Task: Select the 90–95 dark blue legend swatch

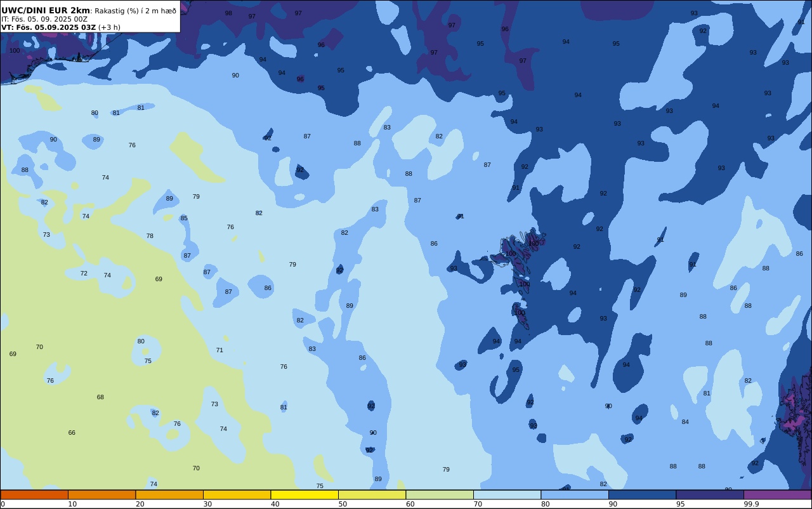Action: (642, 495)
